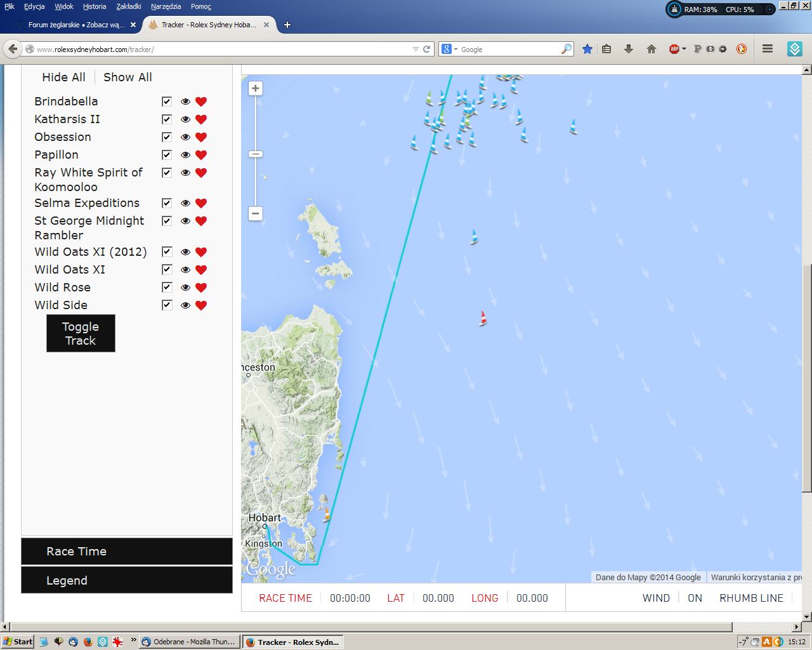Go back with the browser back arrow

tap(13, 49)
